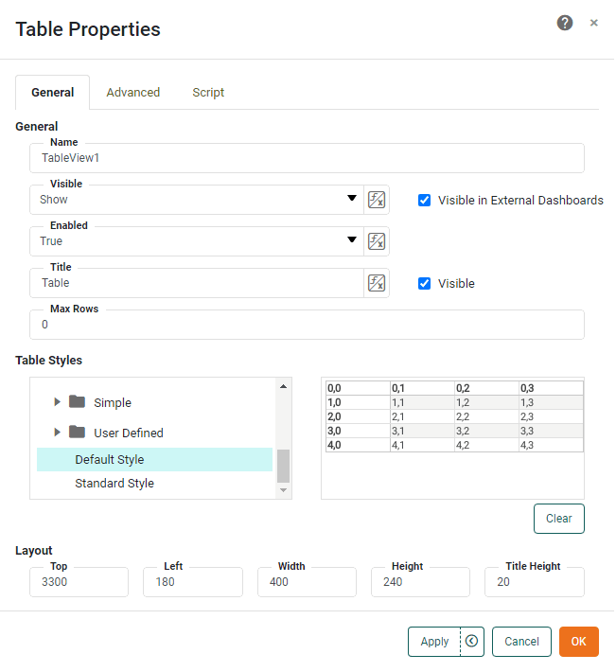Screen dimensions: 616x672
Task: Switch to the Script tab
Action: point(208,93)
